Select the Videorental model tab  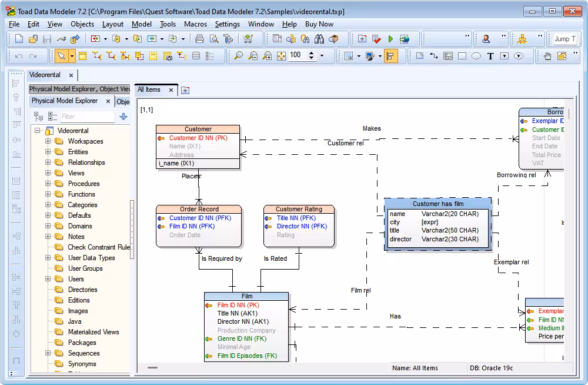pos(45,75)
